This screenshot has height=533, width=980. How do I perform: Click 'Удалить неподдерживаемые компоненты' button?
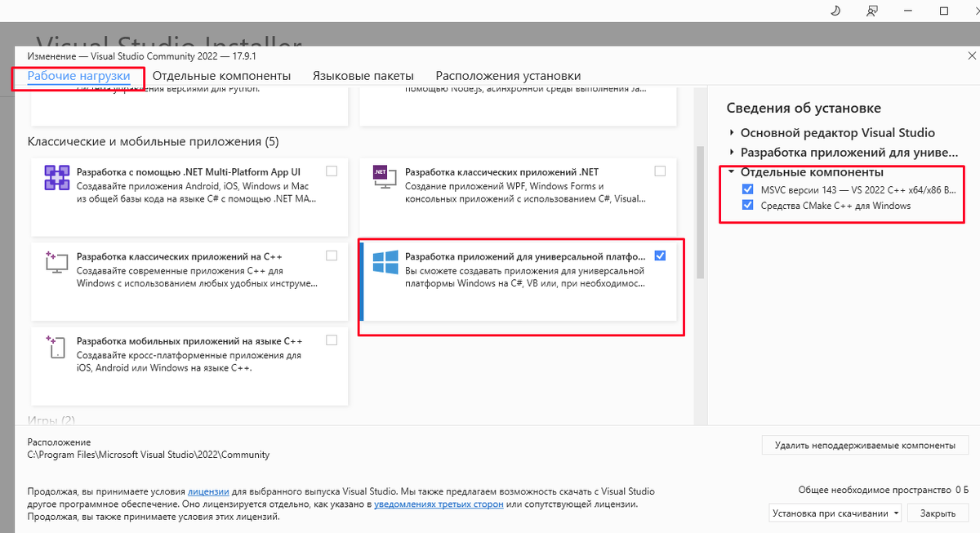[x=865, y=446]
